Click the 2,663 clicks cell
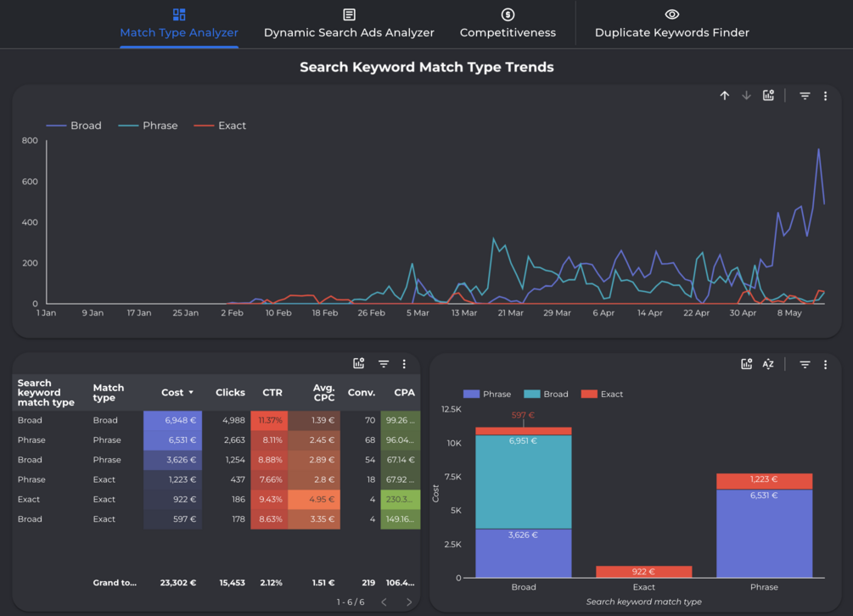Image resolution: width=853 pixels, height=616 pixels. coord(234,440)
